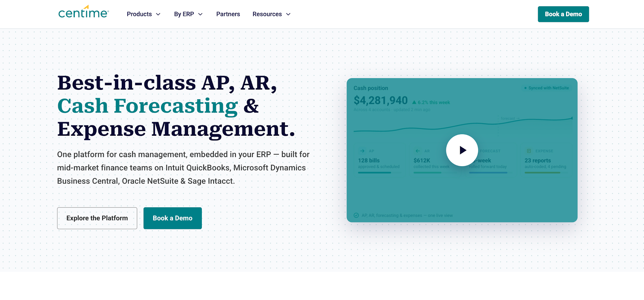Viewport: 644px width, 300px height.
Task: Expand the Products dropdown chevron
Action: tap(158, 14)
